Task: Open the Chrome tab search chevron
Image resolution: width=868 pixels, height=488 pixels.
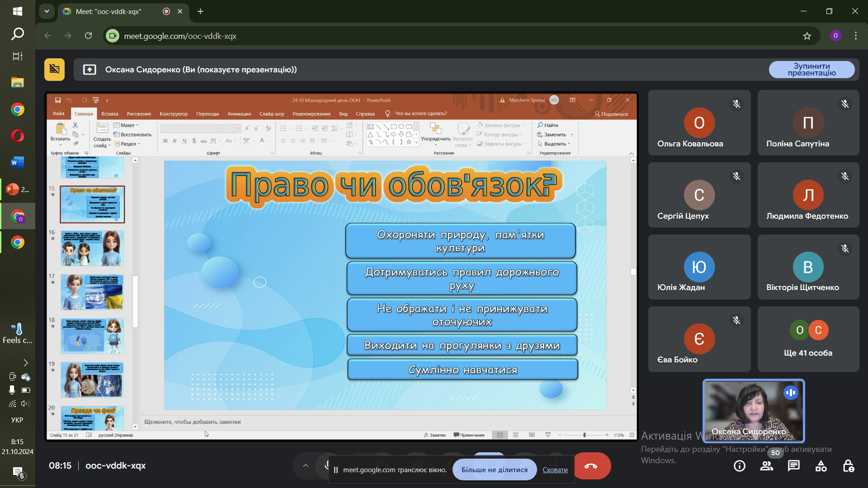Action: point(47,11)
